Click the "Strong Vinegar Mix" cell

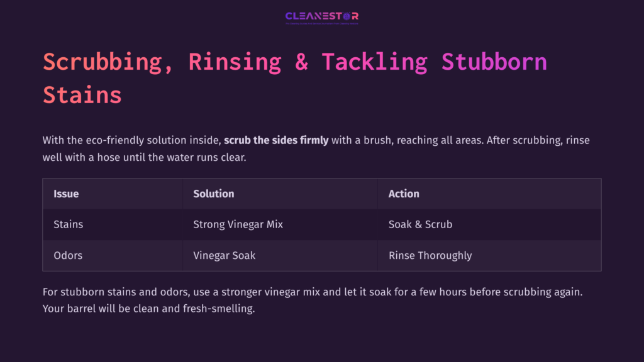coord(238,224)
